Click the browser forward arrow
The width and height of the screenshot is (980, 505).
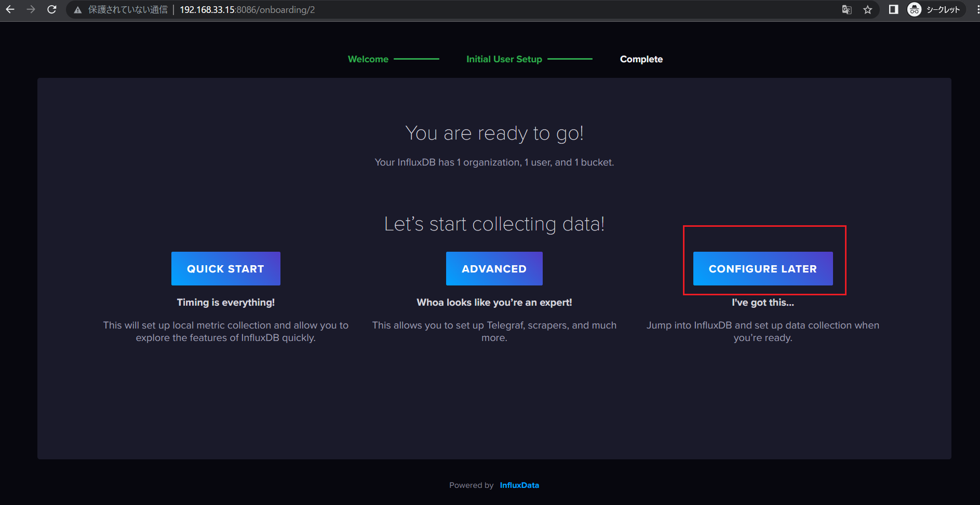point(31,9)
